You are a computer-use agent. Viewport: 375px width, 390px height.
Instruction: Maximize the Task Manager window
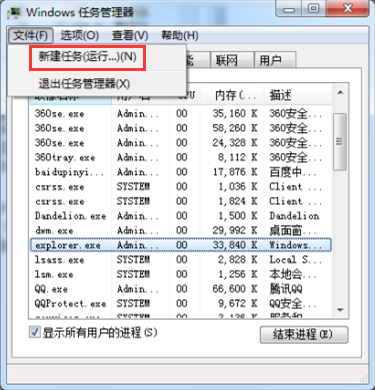313,9
